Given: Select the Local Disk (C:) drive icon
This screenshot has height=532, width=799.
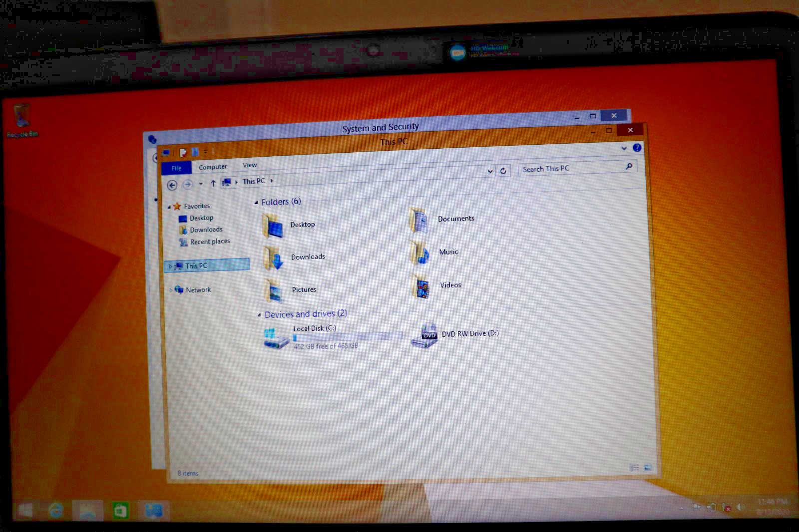Looking at the screenshot, I should pyautogui.click(x=276, y=338).
